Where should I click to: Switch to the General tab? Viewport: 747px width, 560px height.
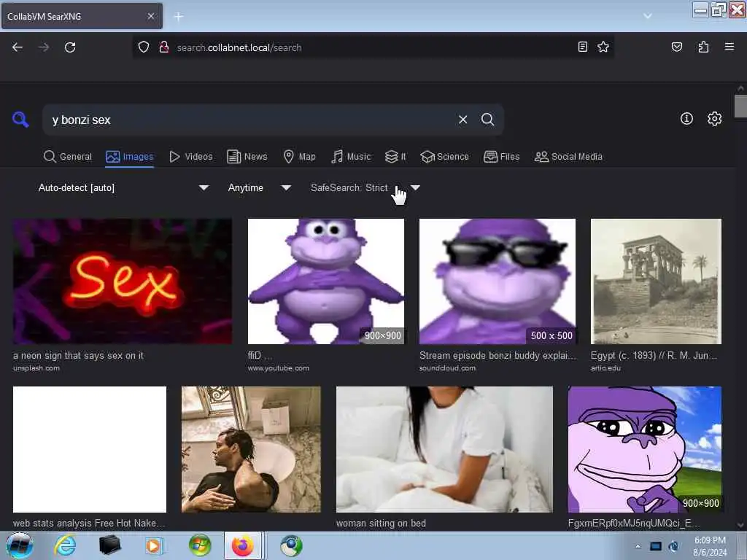coord(68,157)
